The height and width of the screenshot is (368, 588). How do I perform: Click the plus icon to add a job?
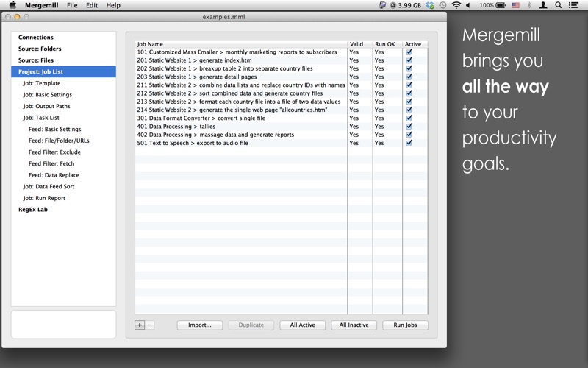(x=140, y=325)
